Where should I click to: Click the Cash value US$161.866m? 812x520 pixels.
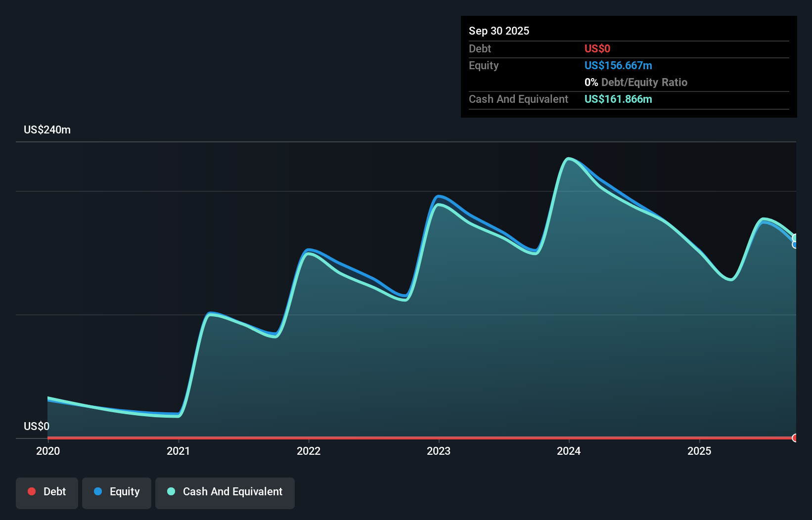point(618,99)
